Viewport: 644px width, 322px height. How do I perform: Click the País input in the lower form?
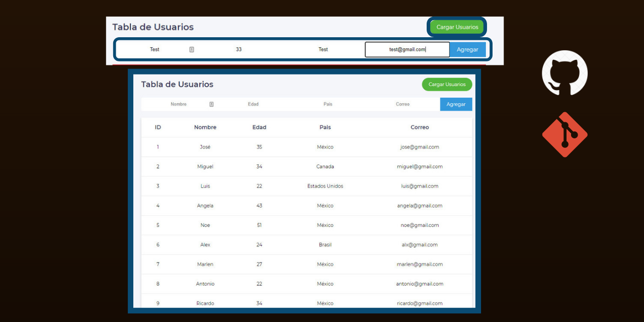pyautogui.click(x=328, y=104)
